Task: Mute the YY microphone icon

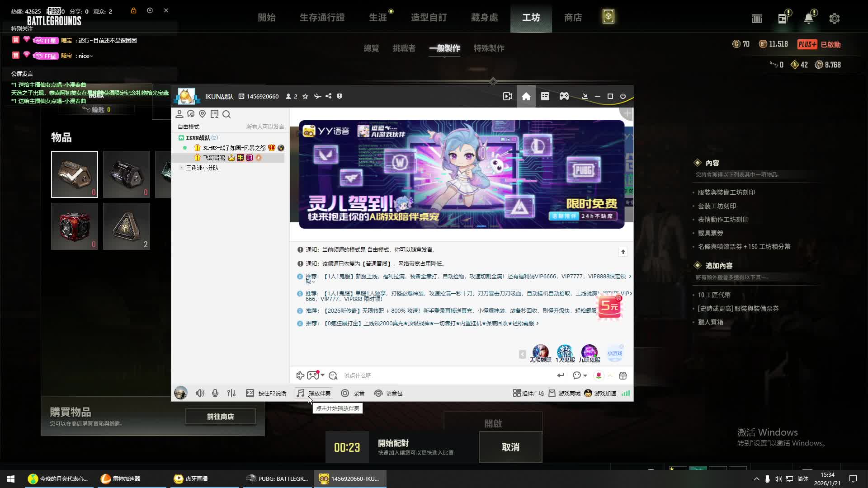Action: 215,393
